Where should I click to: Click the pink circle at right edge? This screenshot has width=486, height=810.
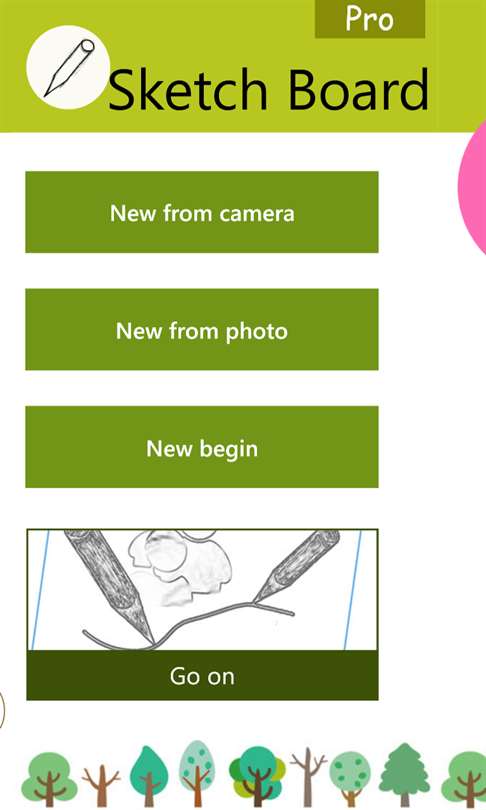[473, 187]
